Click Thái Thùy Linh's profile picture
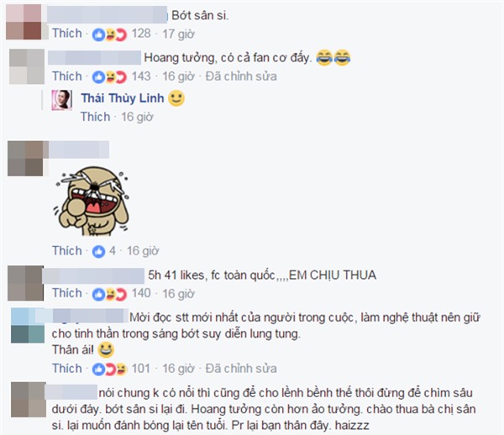The height and width of the screenshot is (435, 504). coord(61,100)
